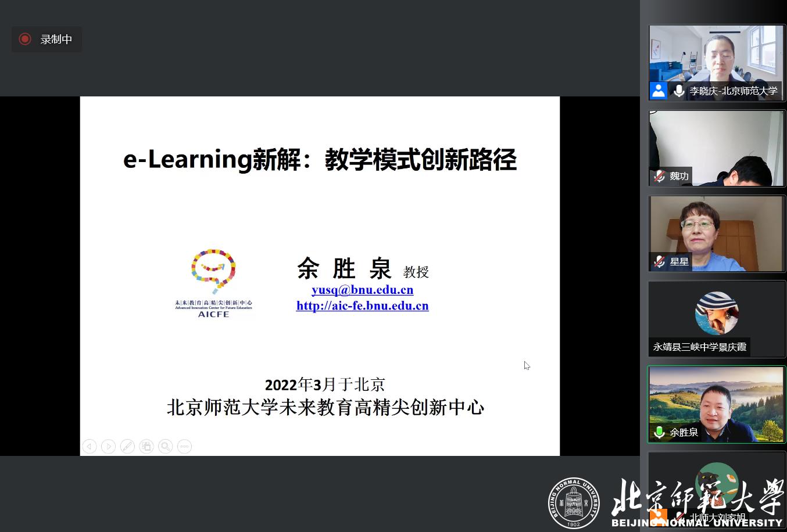The height and width of the screenshot is (532, 787).
Task: Click the magnifier zoom icon on slide
Action: [166, 446]
